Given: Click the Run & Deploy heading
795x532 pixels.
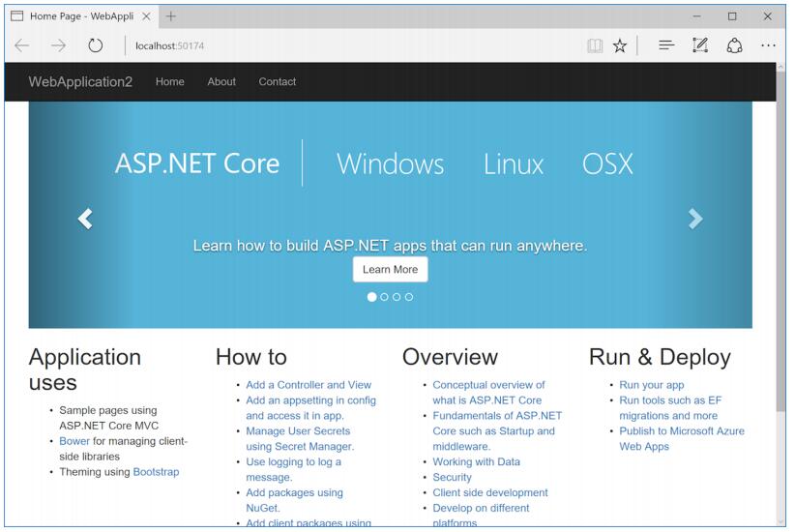Looking at the screenshot, I should 660,357.
